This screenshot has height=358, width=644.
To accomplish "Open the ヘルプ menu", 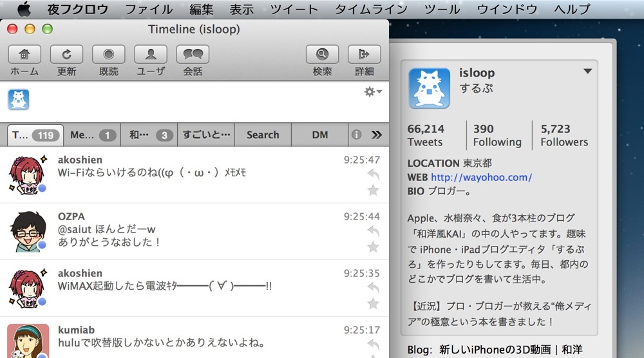I will (x=572, y=9).
